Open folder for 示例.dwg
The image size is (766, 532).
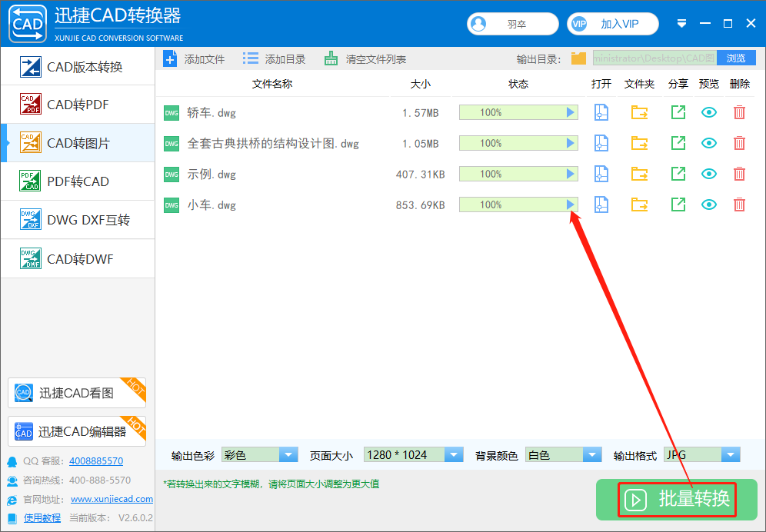639,174
